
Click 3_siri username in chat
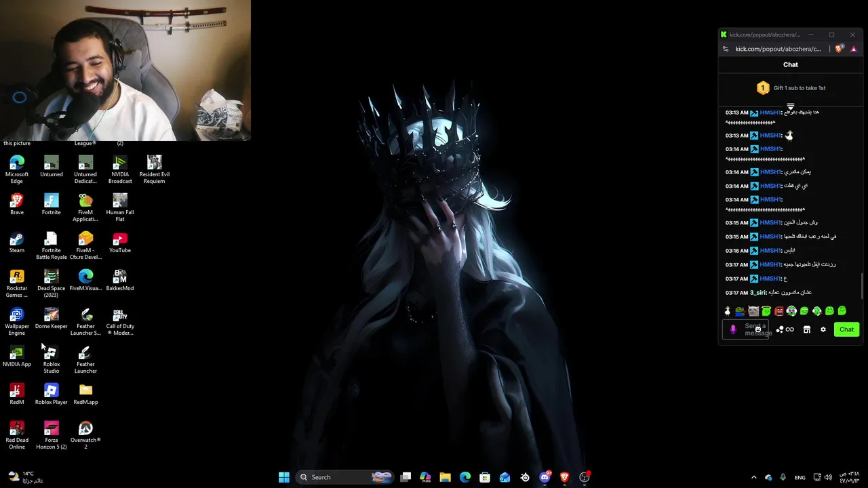click(x=757, y=293)
